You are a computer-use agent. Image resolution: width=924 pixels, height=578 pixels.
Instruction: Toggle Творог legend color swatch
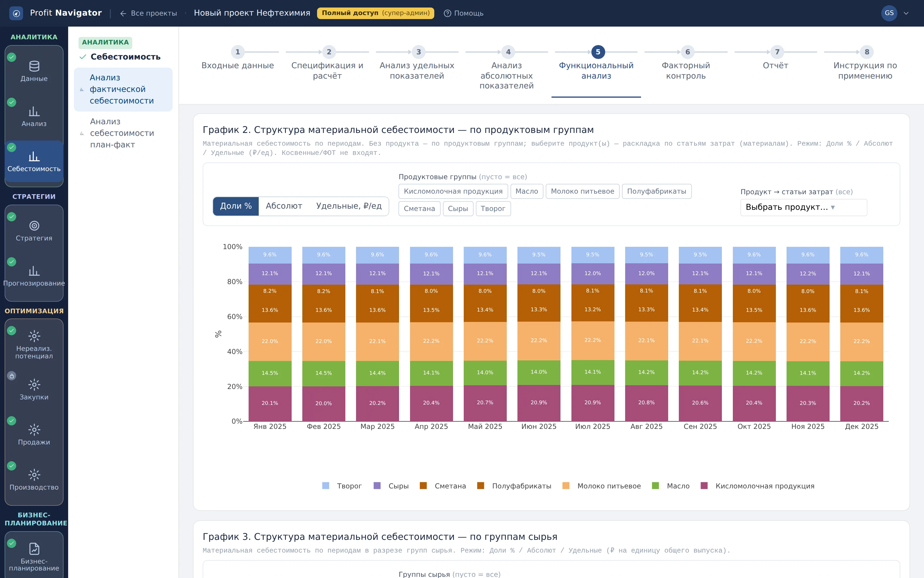point(325,486)
